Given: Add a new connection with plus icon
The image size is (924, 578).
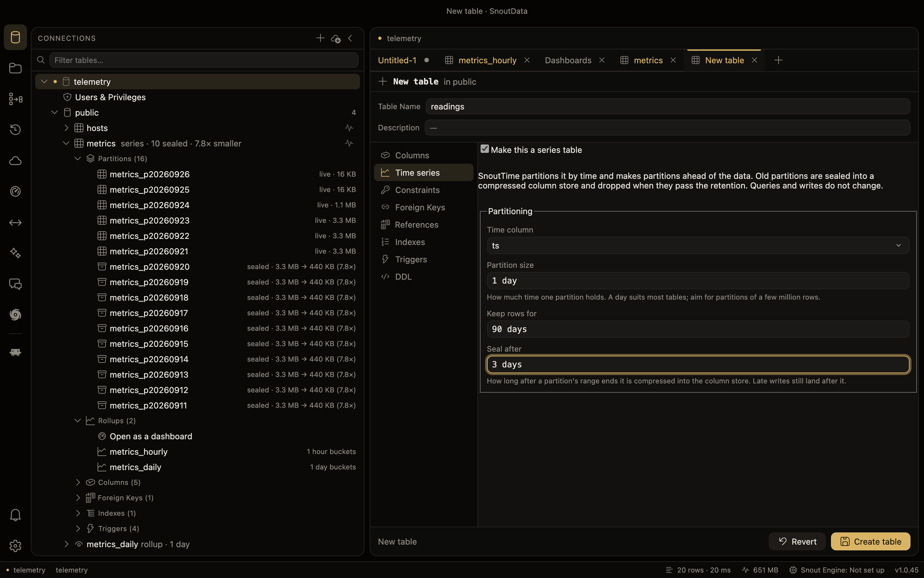Looking at the screenshot, I should click(320, 38).
